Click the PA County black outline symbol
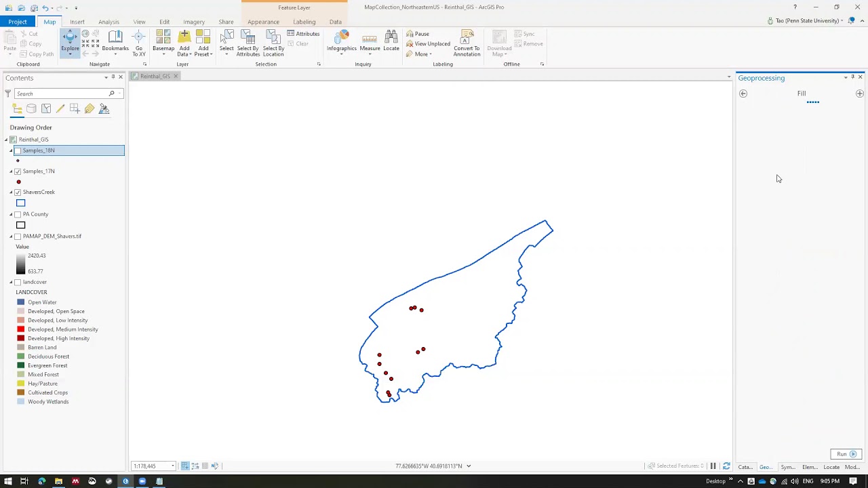The image size is (868, 488). [20, 225]
